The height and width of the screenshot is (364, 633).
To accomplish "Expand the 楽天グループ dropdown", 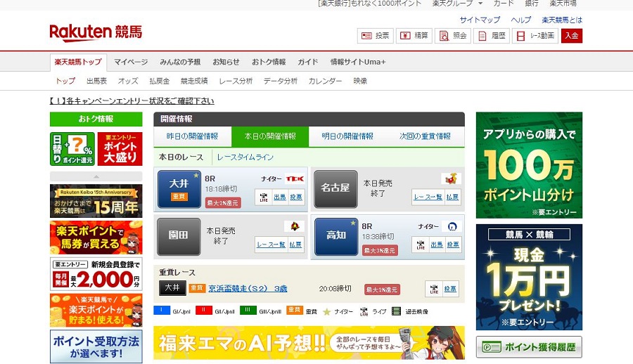I will click(x=457, y=4).
